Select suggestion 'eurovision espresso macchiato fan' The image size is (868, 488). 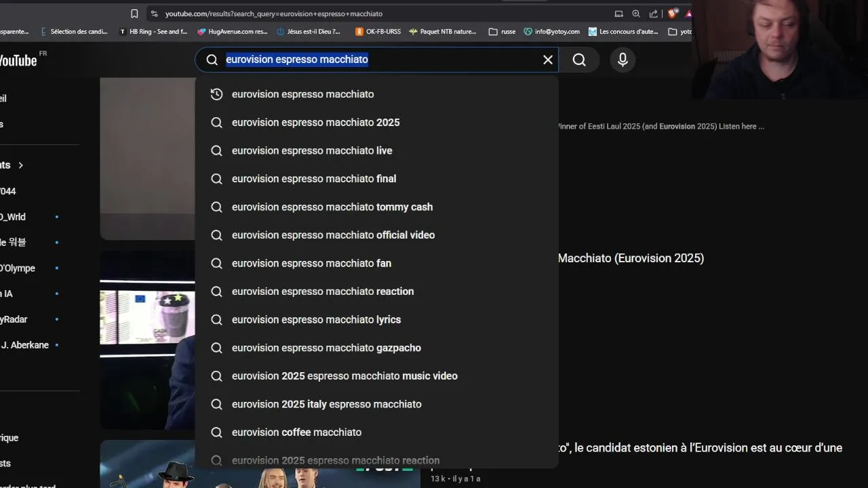point(376,263)
